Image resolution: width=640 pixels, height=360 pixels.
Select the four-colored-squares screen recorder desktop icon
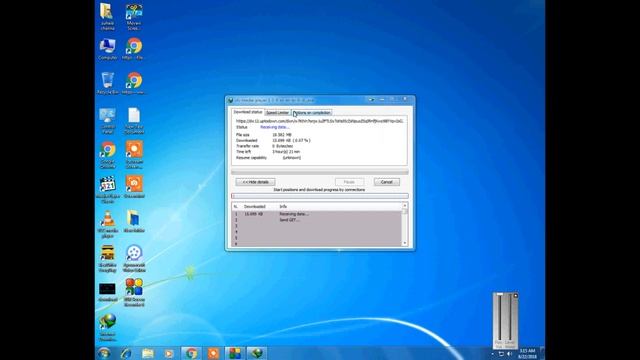134,292
